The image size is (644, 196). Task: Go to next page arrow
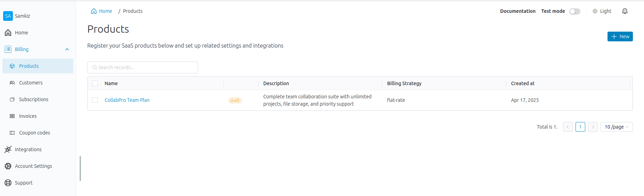click(593, 127)
